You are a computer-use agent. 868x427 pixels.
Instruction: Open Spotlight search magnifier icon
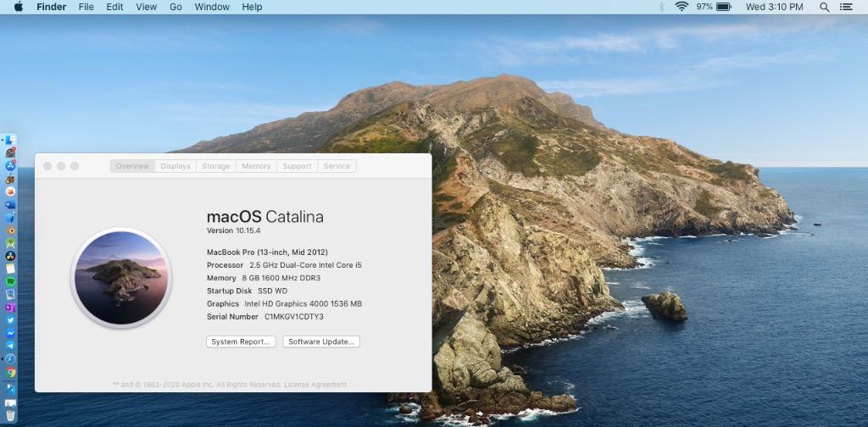point(824,7)
